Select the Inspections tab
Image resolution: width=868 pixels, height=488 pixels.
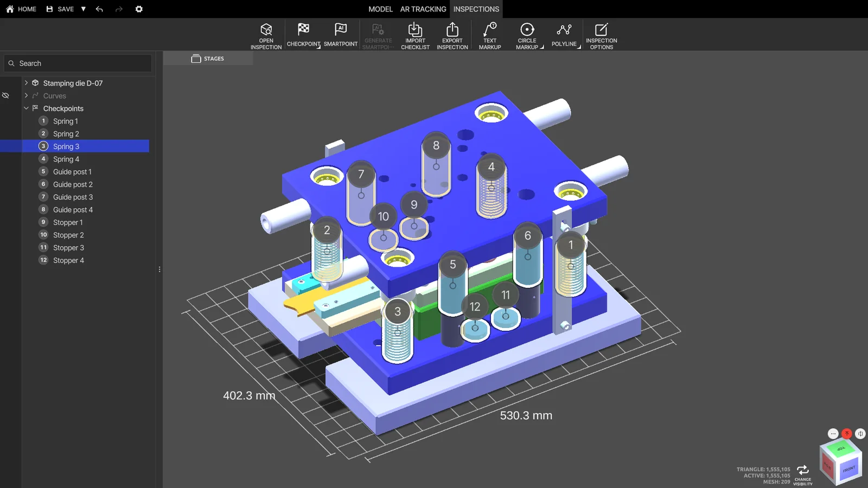(476, 9)
